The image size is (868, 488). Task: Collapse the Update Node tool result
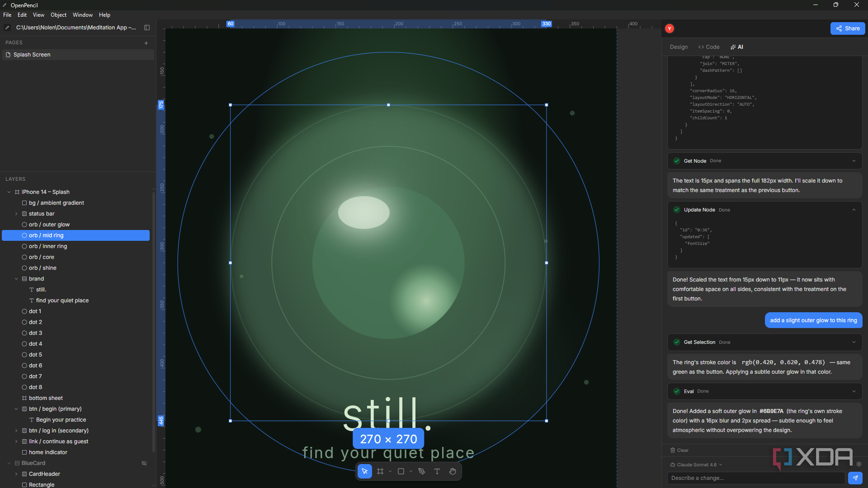point(854,210)
